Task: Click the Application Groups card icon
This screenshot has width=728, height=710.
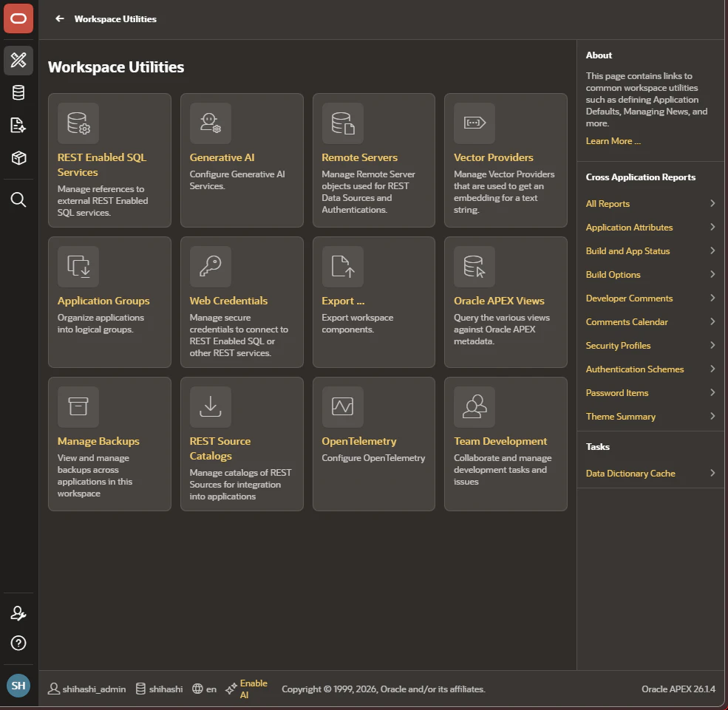Action: [x=78, y=267]
